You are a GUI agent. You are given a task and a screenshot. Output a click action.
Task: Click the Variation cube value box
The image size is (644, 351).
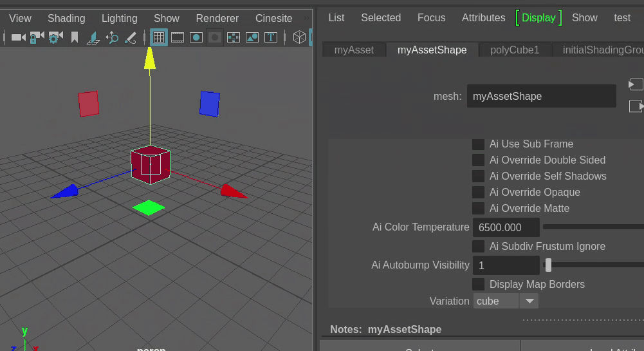pyautogui.click(x=496, y=301)
